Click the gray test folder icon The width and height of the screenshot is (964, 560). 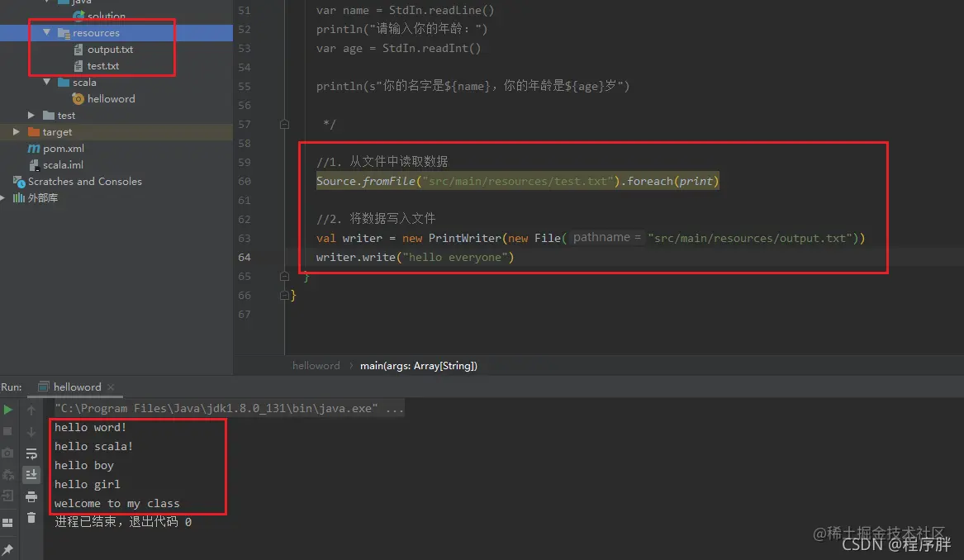[50, 115]
